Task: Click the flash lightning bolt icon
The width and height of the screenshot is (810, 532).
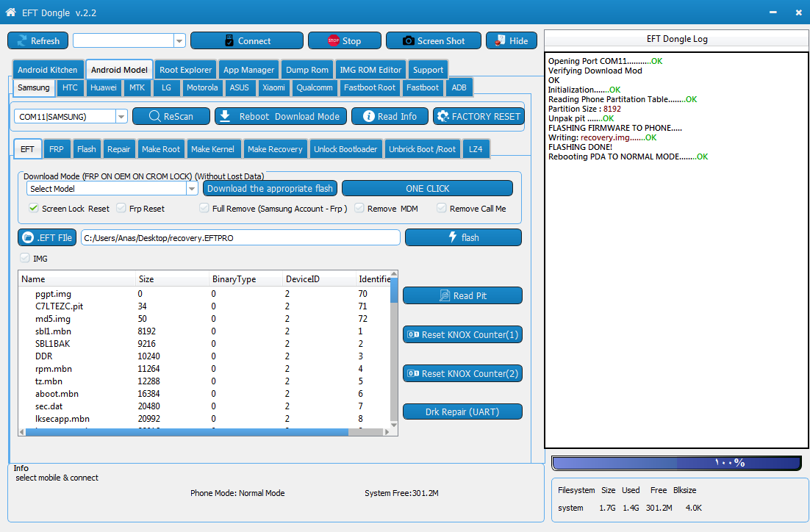Action: click(453, 237)
